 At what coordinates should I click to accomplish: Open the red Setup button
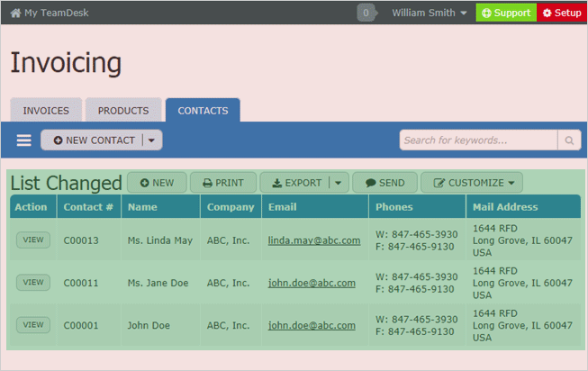[x=562, y=13]
